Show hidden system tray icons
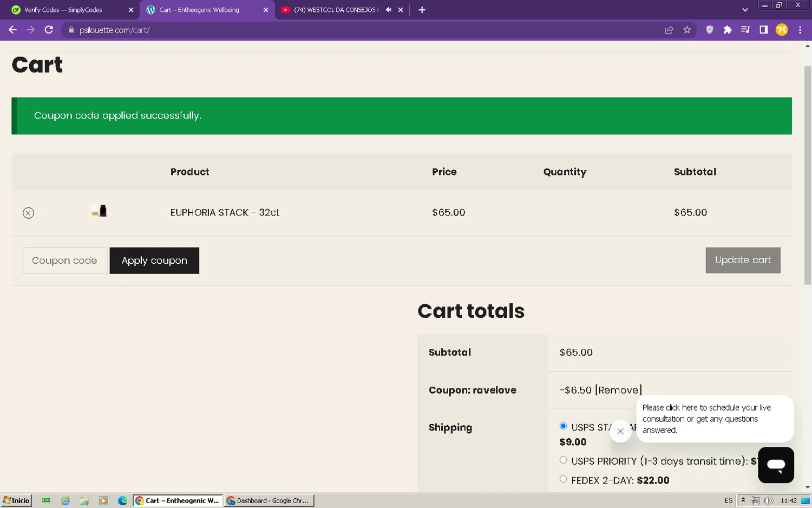Screen dimensions: 812x508 [x=743, y=500]
